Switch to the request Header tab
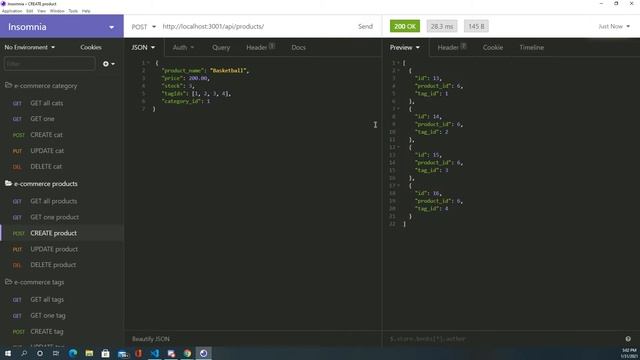This screenshot has width=640, height=360. tap(260, 47)
